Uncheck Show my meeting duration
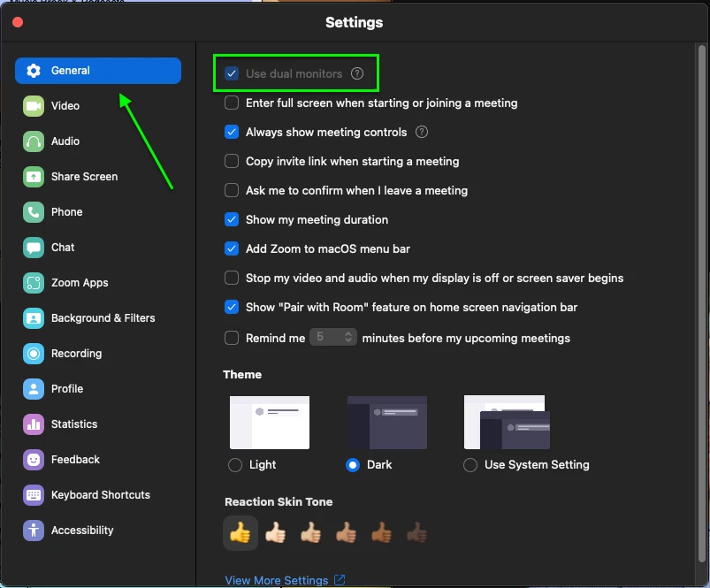Viewport: 710px width, 588px height. (x=232, y=219)
